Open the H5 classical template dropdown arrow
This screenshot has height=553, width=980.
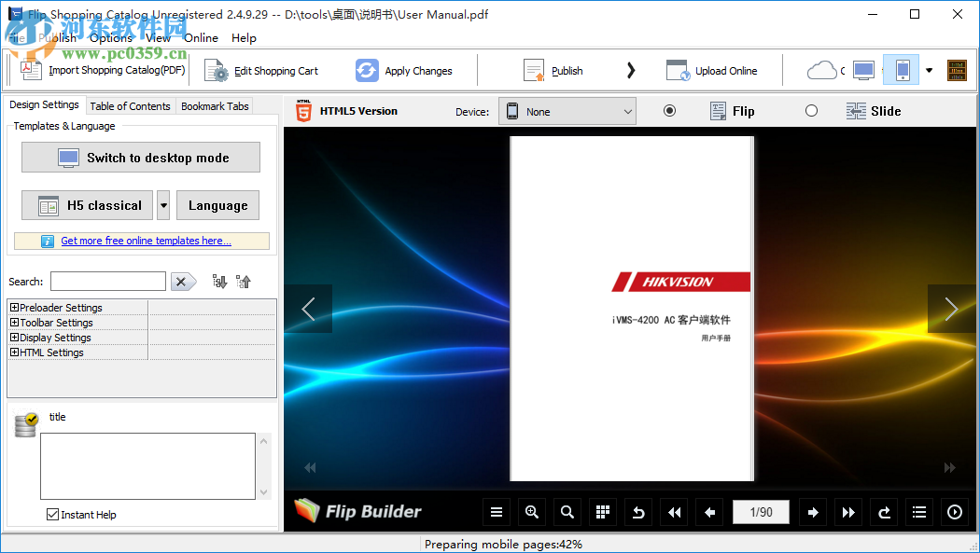point(162,205)
